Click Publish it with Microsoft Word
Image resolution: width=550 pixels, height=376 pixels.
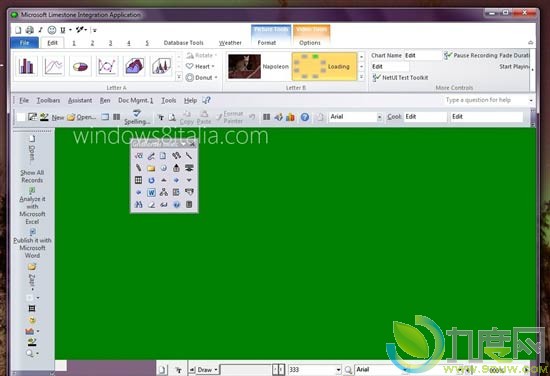[32, 244]
